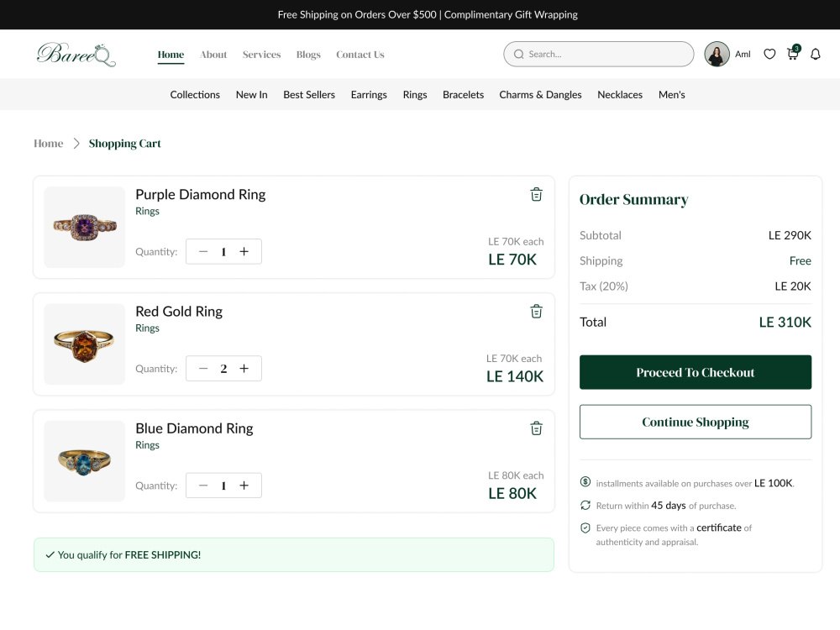Increase Blue Diamond Ring quantity
840x630 pixels.
tap(244, 486)
